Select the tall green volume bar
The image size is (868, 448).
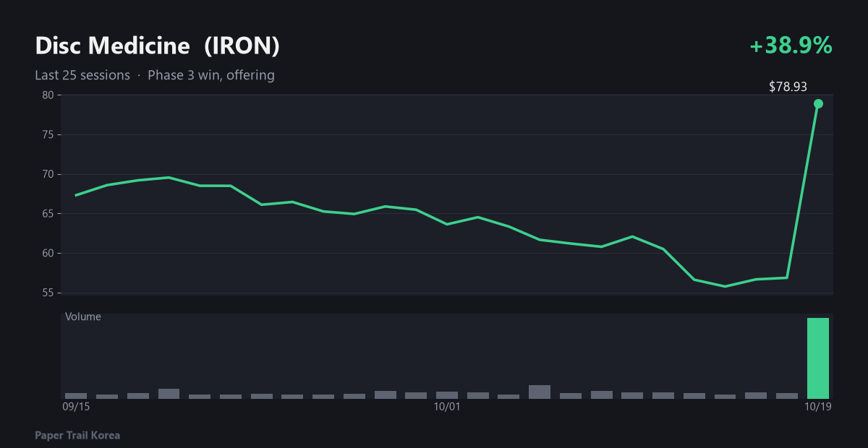click(x=818, y=358)
